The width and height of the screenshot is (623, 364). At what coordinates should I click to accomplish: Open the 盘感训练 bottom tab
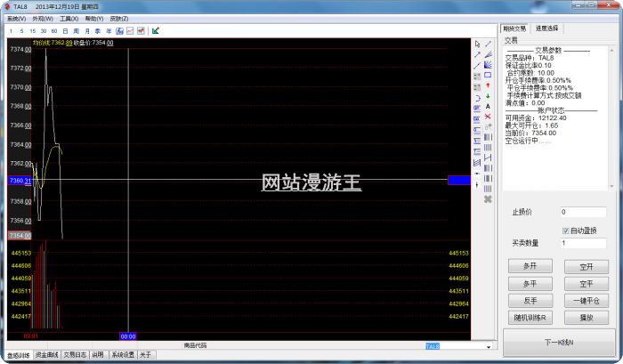19,355
